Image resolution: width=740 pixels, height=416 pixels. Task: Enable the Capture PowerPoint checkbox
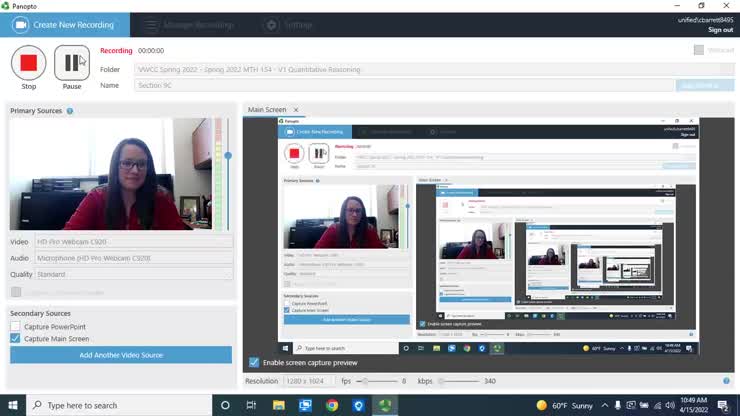click(x=15, y=327)
